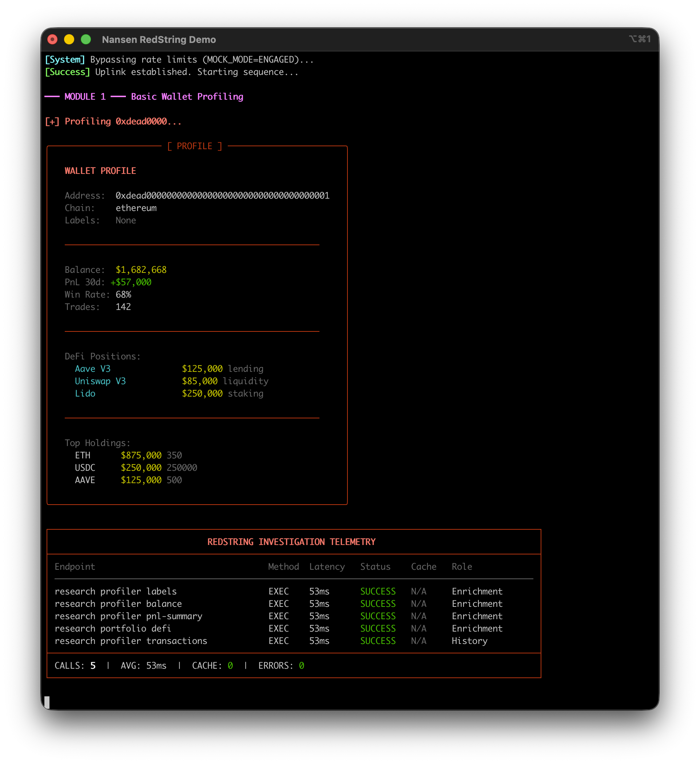Click the AAVE quantity 500

pos(174,480)
